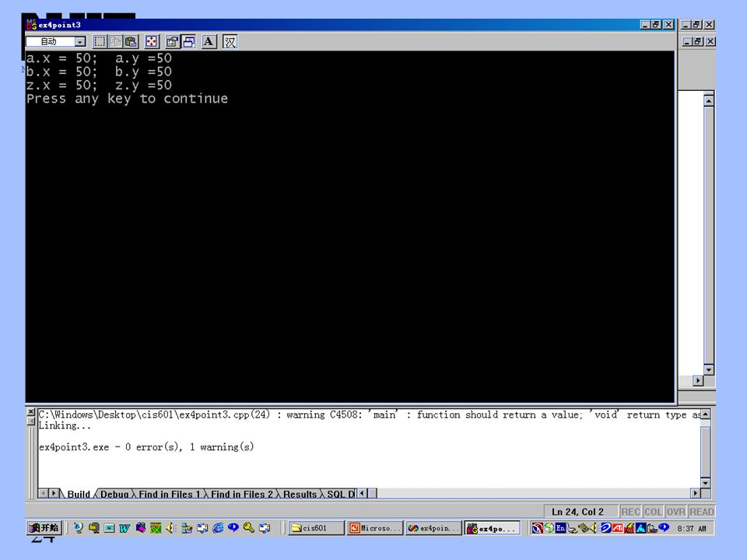Click the output tabs scroll-left arrow
747x560 pixels.
(44, 493)
